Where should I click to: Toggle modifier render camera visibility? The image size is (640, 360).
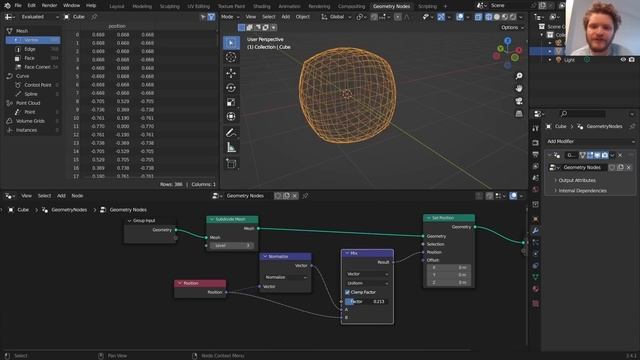(604, 155)
